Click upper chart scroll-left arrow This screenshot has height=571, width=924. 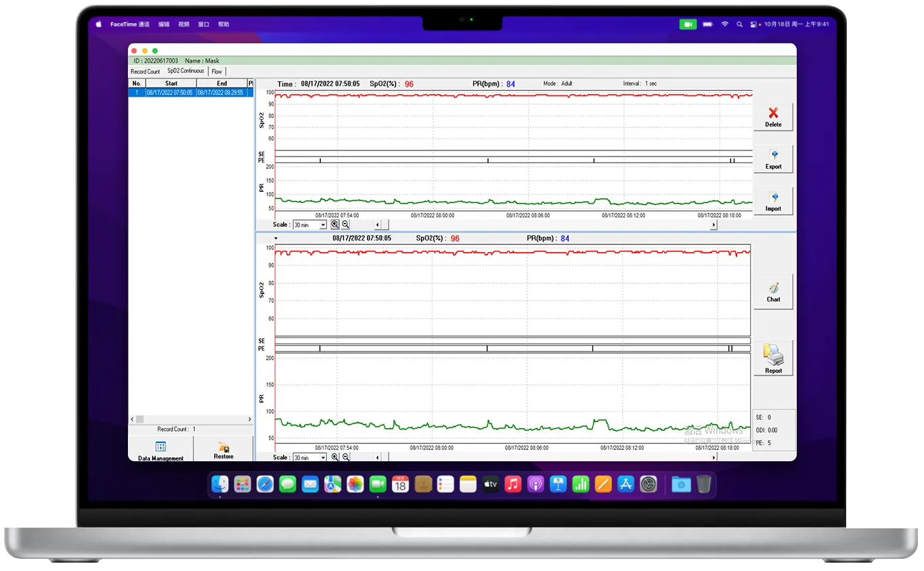378,225
